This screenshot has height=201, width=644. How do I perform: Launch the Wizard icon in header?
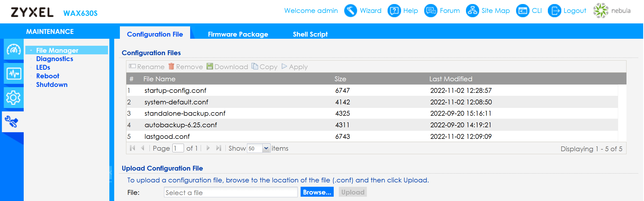350,11
